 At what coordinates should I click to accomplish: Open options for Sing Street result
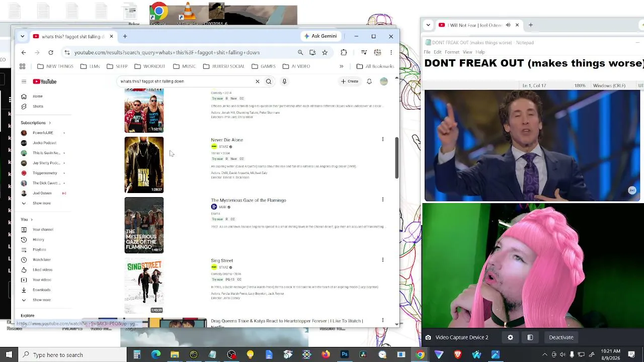(x=382, y=260)
